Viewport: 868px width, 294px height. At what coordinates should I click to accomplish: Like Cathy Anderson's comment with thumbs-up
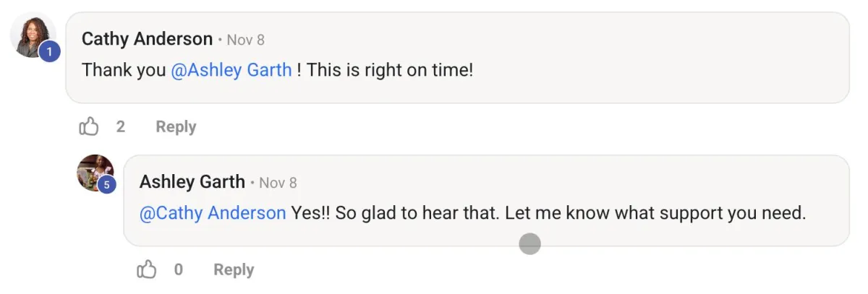[x=89, y=127]
